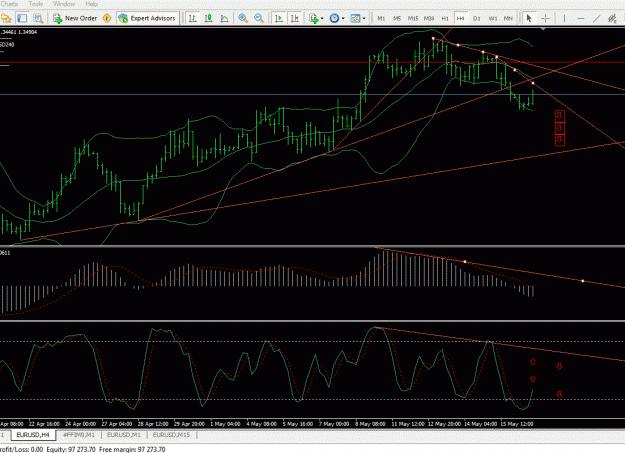This screenshot has height=453, width=625.
Task: Expand the Indicators list dropdown arrow
Action: (x=322, y=18)
